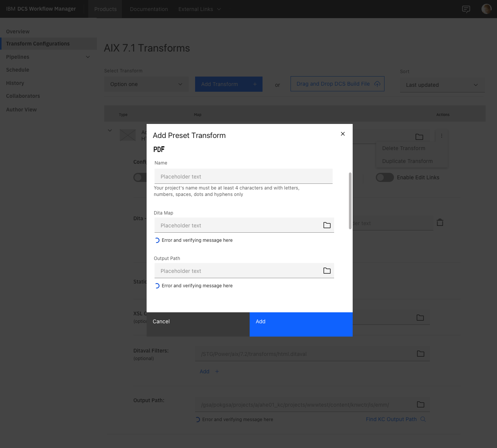
Task: Close the Add Preset Transform dialog
Action: point(343,134)
